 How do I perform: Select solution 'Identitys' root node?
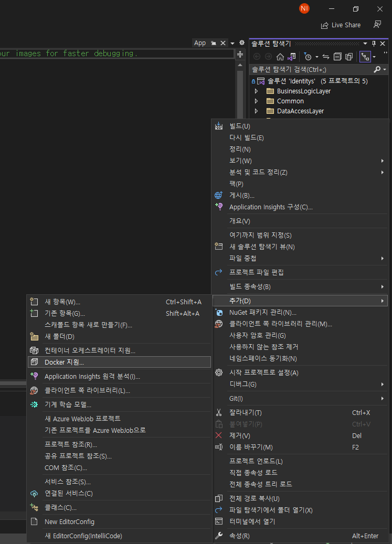click(x=317, y=81)
